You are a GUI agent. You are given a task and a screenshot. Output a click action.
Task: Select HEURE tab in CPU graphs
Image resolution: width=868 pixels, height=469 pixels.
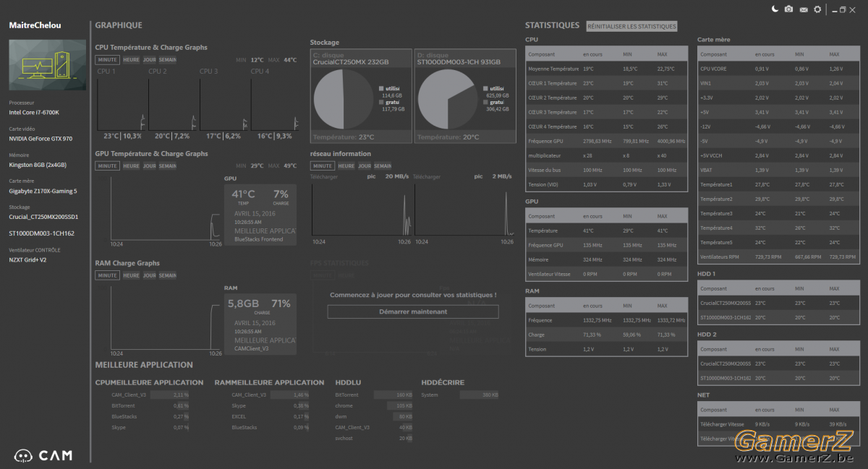pyautogui.click(x=131, y=60)
